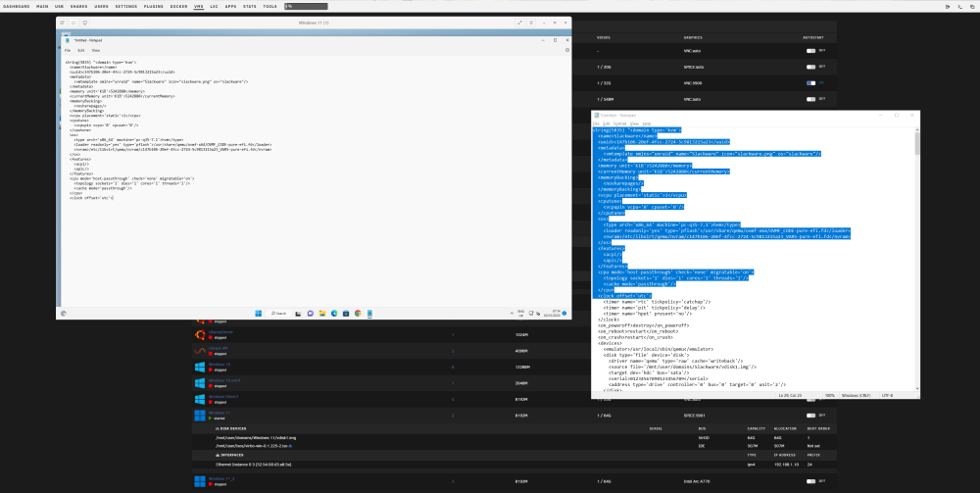Viewport: 980px width, 493px height.
Task: Toggle autostart for the 1 / 548M VM
Action: click(810, 99)
